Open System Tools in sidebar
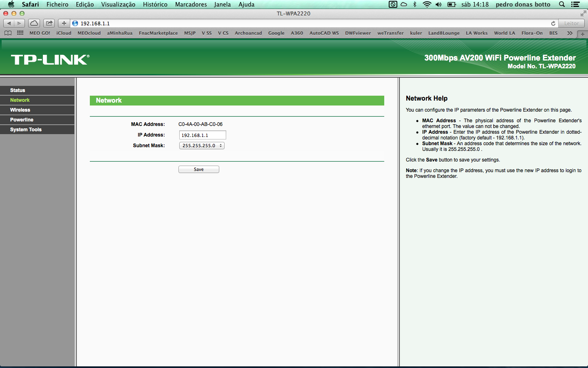This screenshot has width=588, height=368. tap(37, 130)
